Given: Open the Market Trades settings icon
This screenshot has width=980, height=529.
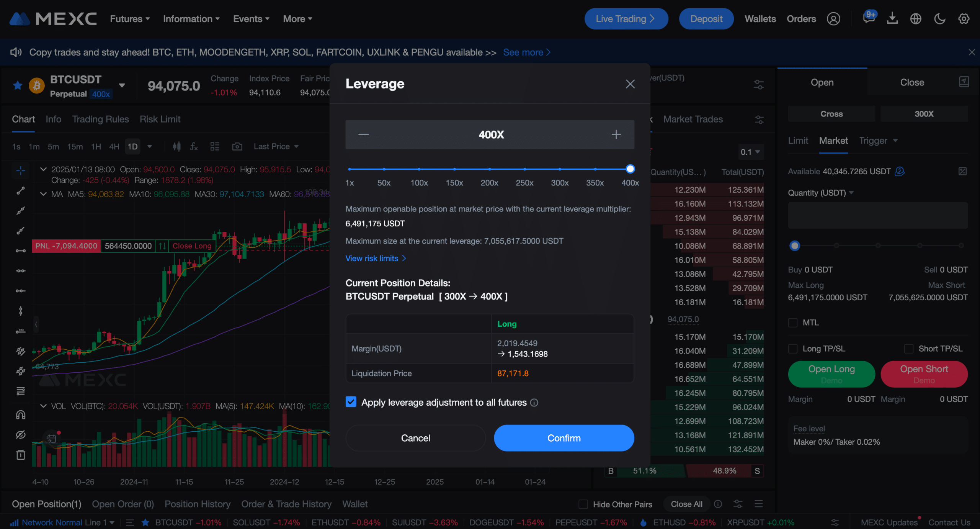Looking at the screenshot, I should (759, 120).
